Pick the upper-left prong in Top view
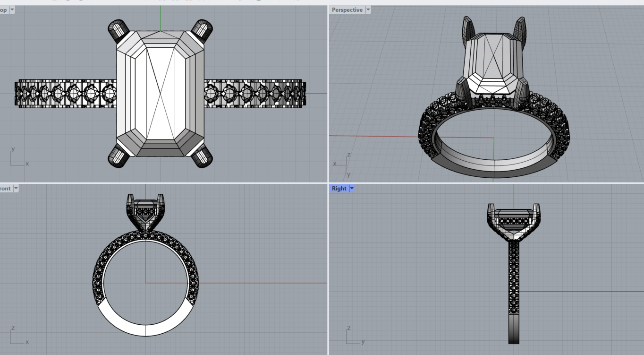The height and width of the screenshot is (355, 644). click(x=118, y=31)
